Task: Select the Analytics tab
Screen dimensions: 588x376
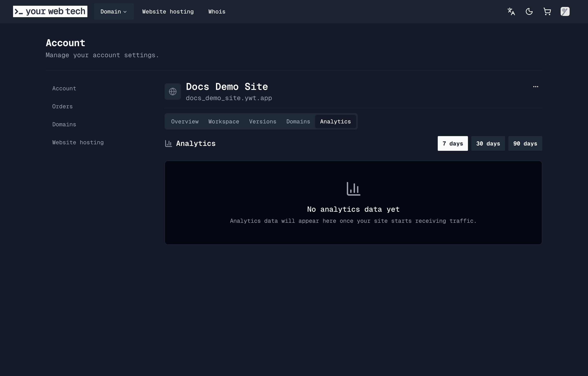Action: click(335, 122)
